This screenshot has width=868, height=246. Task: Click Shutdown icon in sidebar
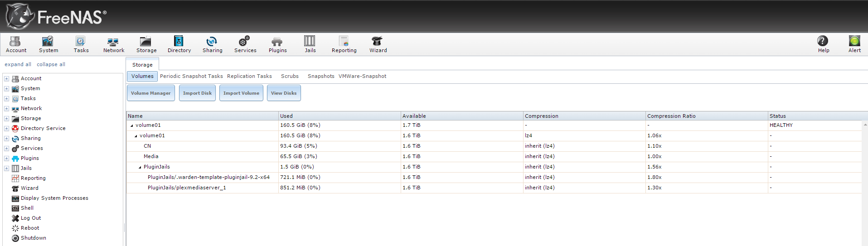click(x=15, y=238)
